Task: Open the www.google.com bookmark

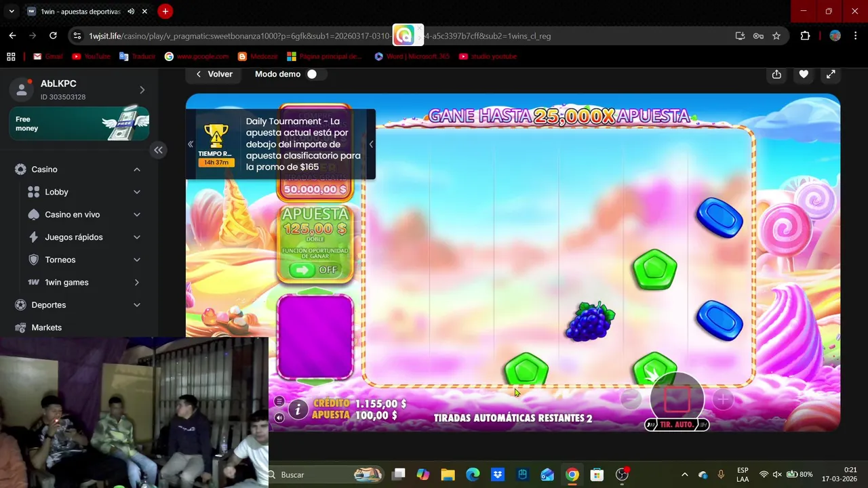Action: [197, 56]
